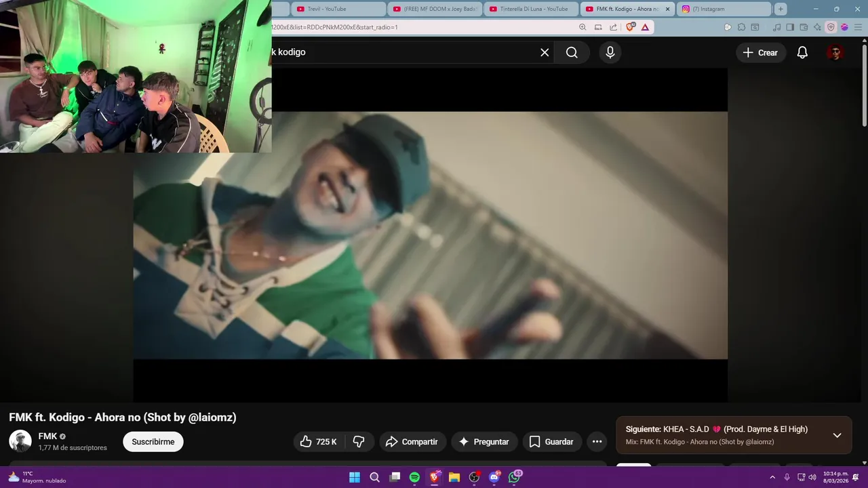The width and height of the screenshot is (868, 488).
Task: Open the browser hamburger main menu
Action: 858,27
